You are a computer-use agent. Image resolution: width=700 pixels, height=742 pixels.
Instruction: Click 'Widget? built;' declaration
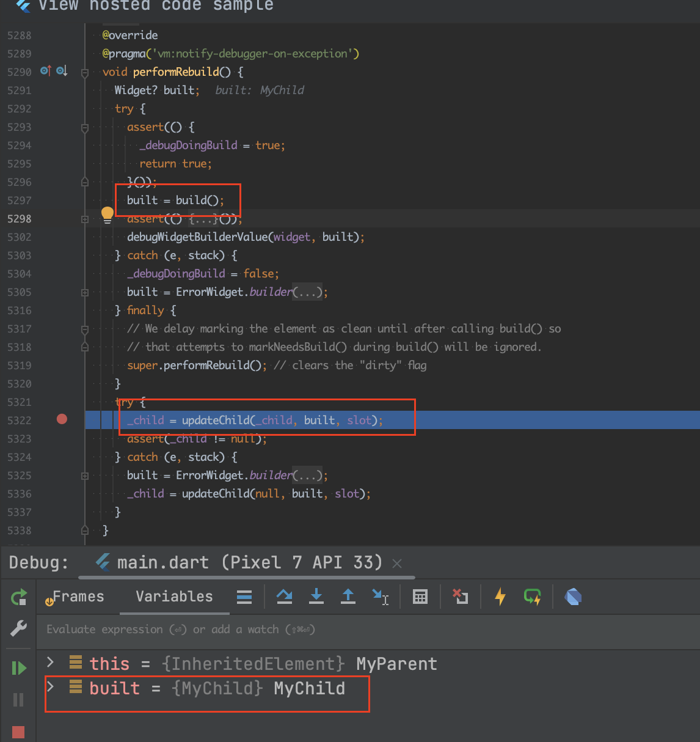157,90
